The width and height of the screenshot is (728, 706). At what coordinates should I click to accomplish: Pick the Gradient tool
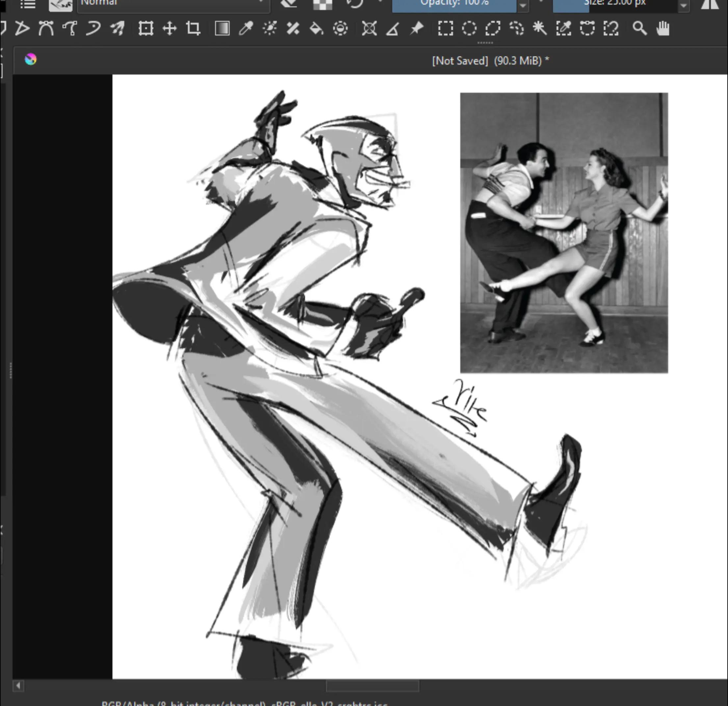222,29
